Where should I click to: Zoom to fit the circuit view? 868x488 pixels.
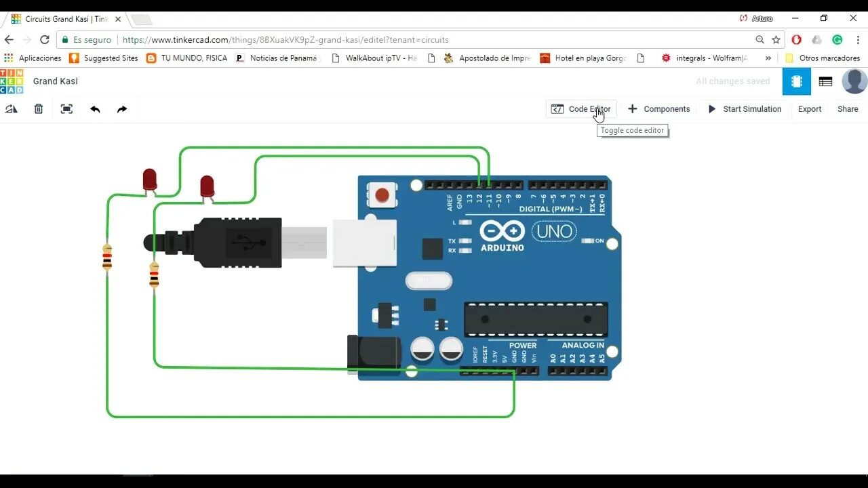coord(66,108)
